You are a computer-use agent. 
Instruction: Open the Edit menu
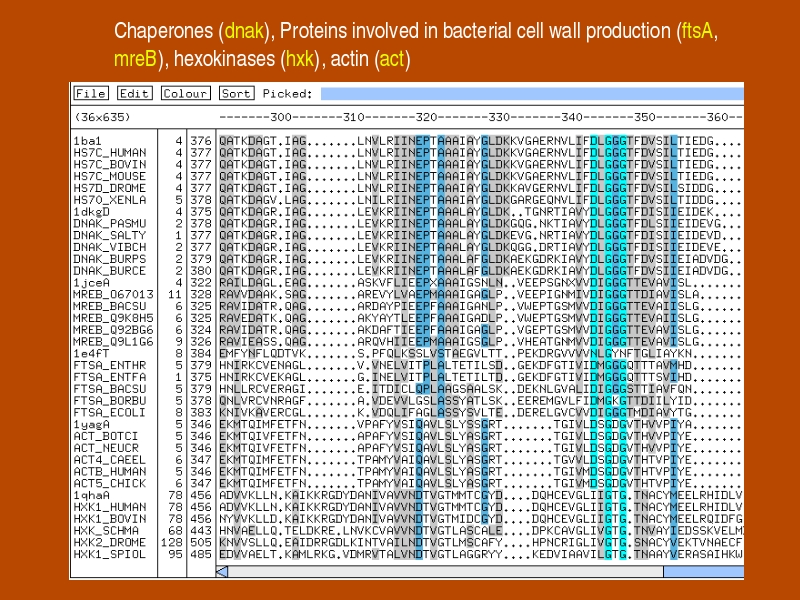134,94
